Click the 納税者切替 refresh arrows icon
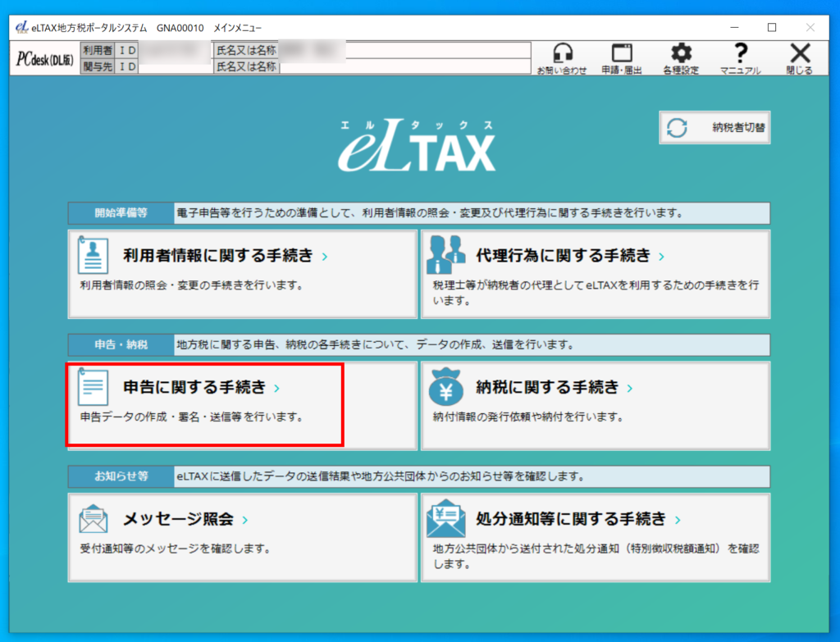The image size is (840, 642). [678, 128]
